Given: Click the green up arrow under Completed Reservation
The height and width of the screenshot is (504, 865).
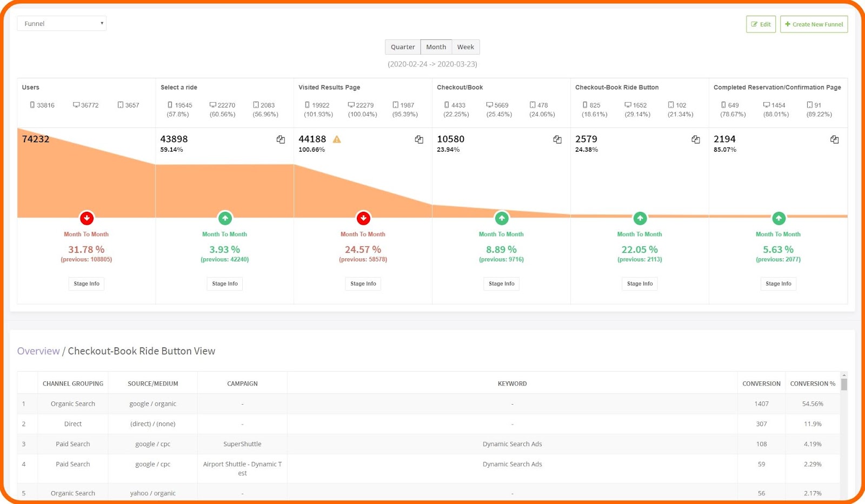Looking at the screenshot, I should 778,218.
